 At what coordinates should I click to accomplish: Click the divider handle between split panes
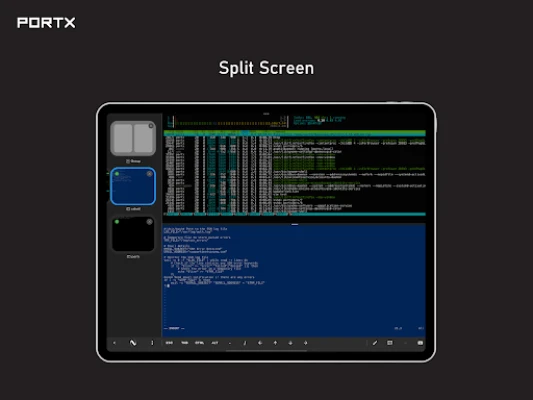tap(295, 224)
